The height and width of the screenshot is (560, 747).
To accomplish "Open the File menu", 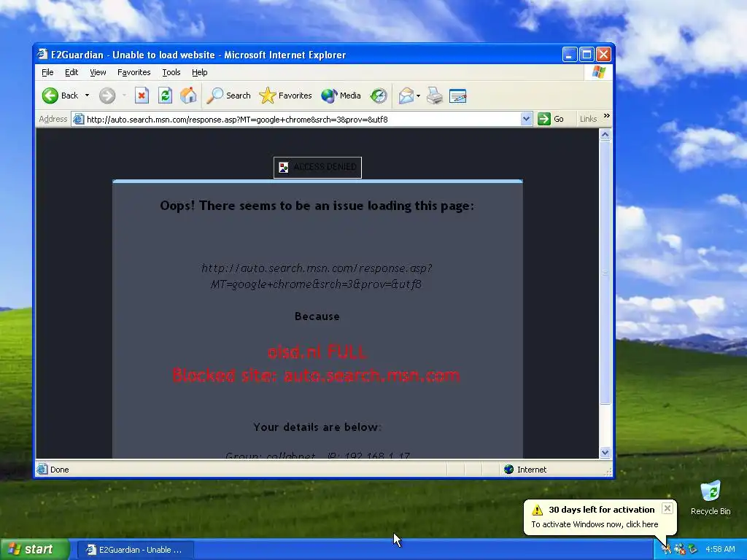I will point(47,72).
